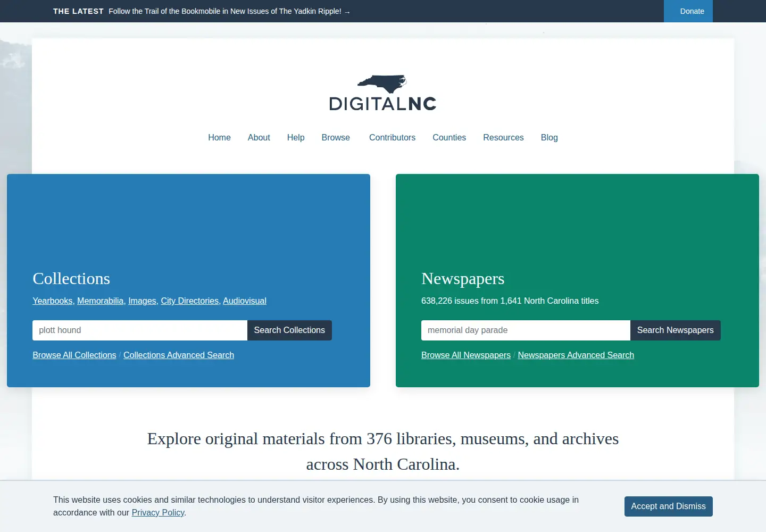Screen dimensions: 766x532
Task: Open the Audiovisual collection link
Action: click(245, 301)
